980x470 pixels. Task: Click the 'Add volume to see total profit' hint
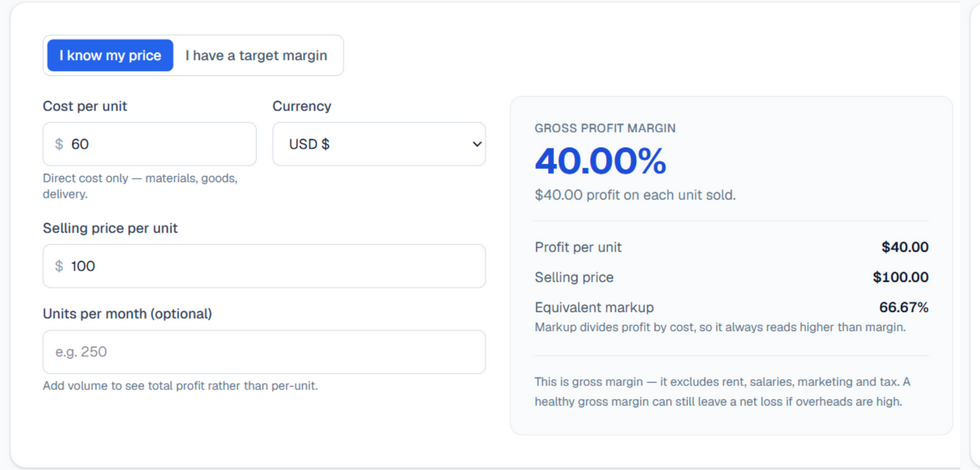pyautogui.click(x=181, y=386)
